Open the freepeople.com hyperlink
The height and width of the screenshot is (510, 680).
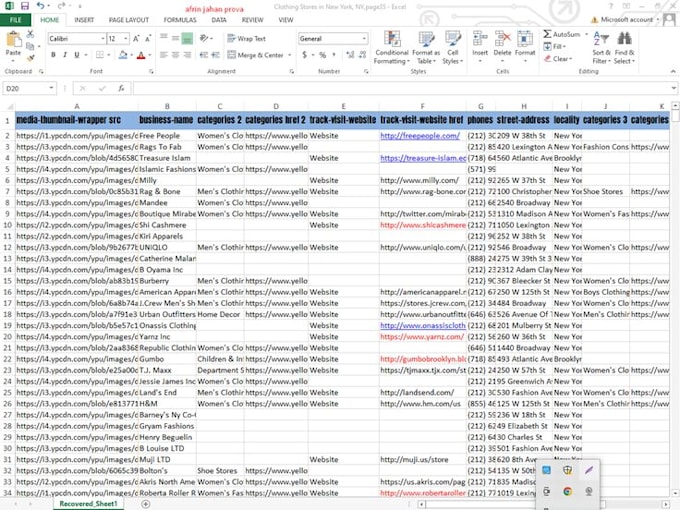point(420,136)
